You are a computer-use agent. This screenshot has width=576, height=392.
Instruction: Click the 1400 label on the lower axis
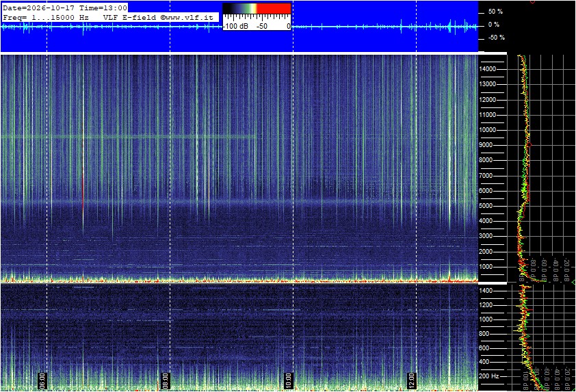click(x=486, y=291)
